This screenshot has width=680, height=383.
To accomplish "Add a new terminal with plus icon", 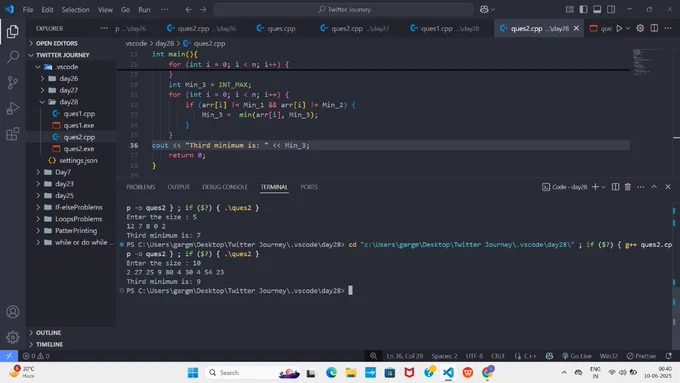I will [595, 187].
